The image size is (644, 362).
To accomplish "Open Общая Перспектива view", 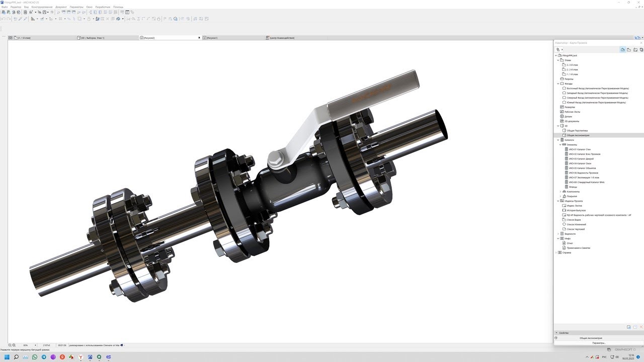I will (x=577, y=131).
